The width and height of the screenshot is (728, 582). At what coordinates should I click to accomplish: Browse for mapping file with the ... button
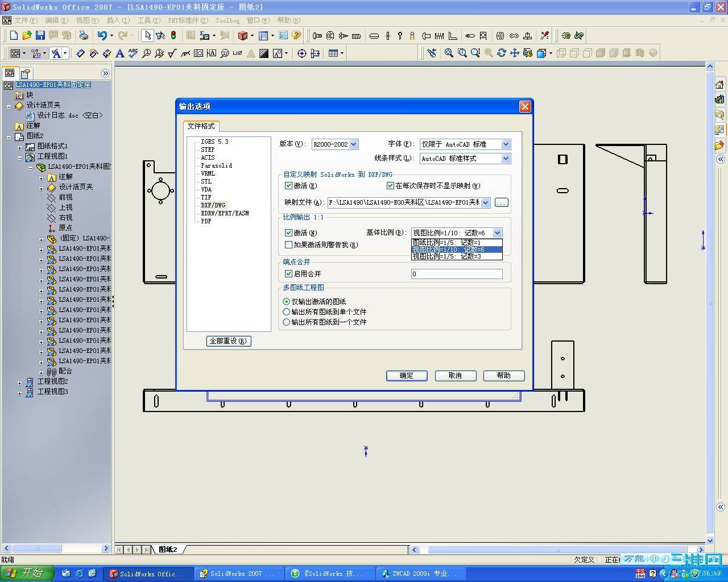(501, 203)
